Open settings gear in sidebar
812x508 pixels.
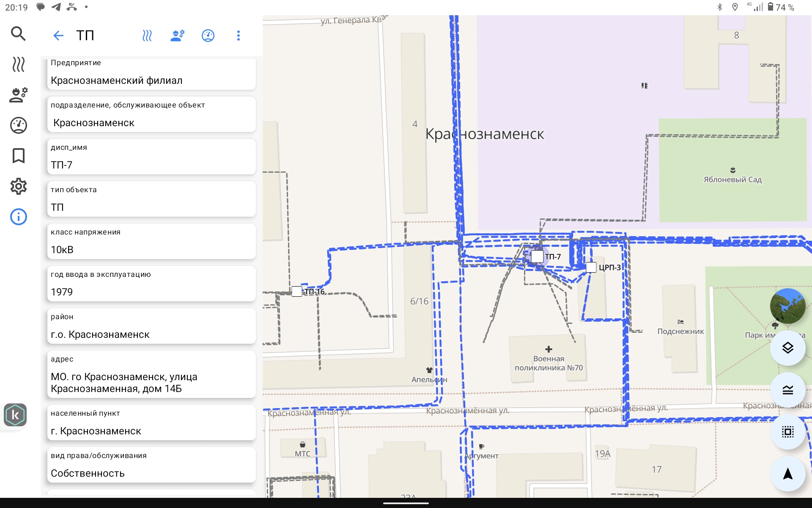pos(18,186)
